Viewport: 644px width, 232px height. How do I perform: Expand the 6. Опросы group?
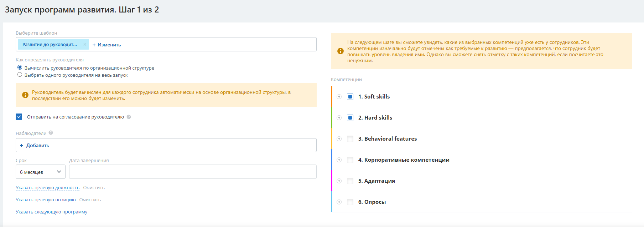point(339,202)
